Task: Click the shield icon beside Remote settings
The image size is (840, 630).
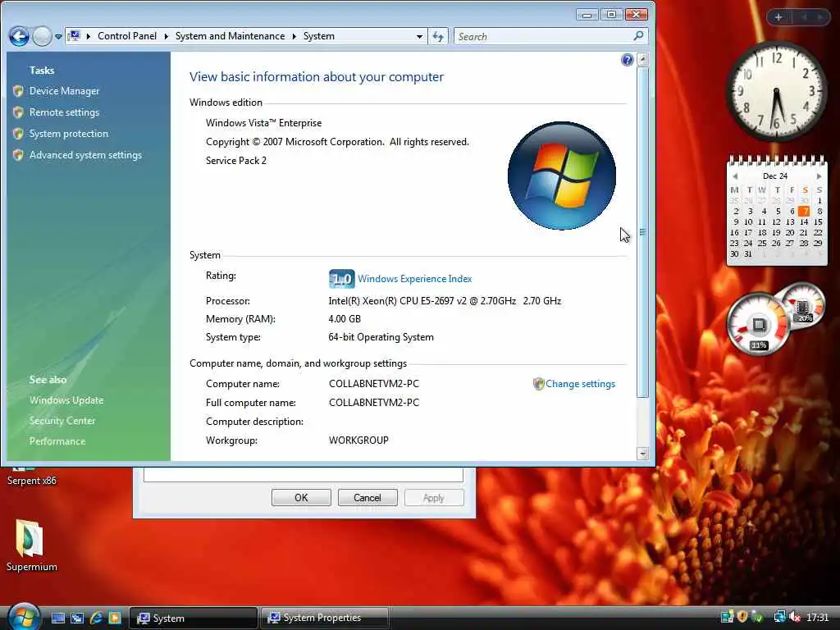Action: [x=18, y=112]
